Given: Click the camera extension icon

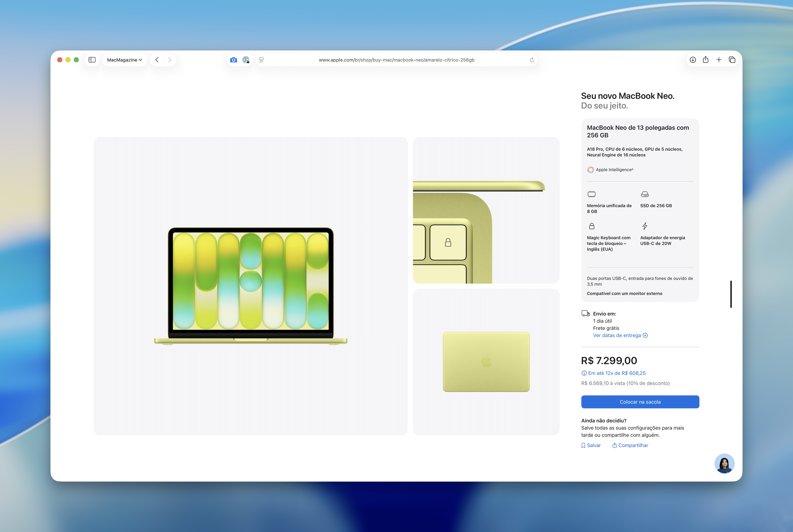Looking at the screenshot, I should click(x=233, y=60).
